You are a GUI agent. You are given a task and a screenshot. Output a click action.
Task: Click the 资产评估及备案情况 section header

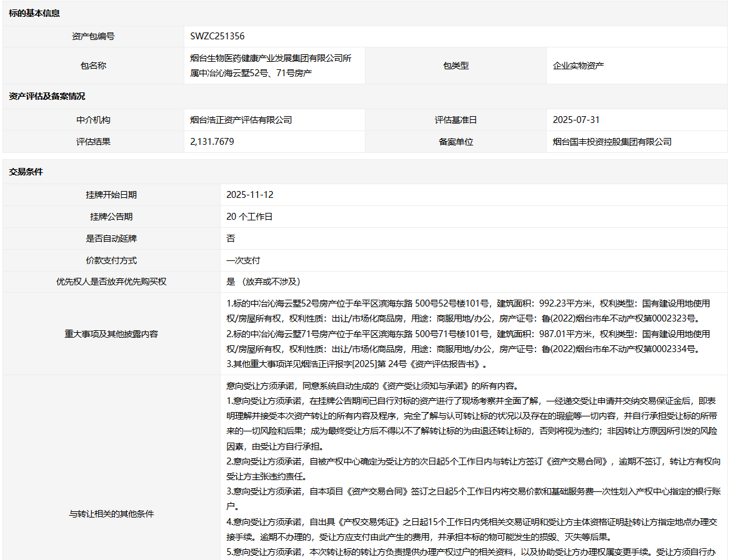click(x=47, y=96)
